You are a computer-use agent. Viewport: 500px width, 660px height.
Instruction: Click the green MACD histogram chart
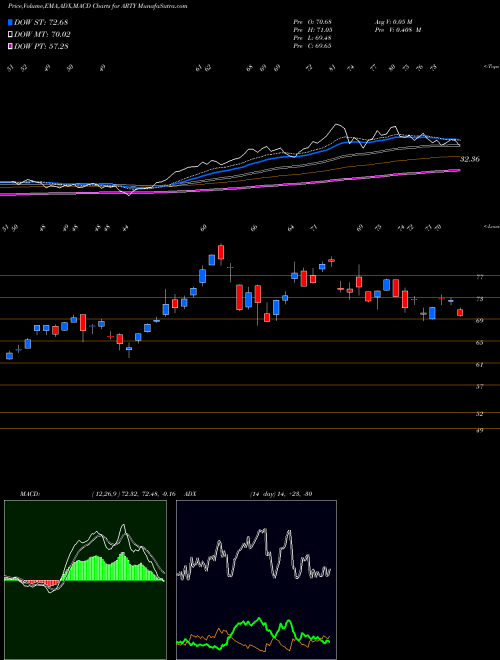pyautogui.click(x=85, y=580)
